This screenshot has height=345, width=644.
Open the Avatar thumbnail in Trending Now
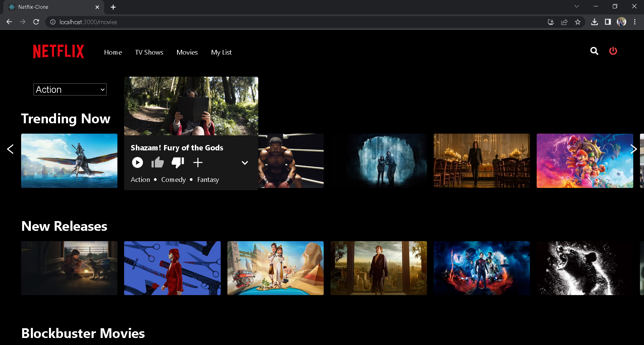(69, 161)
